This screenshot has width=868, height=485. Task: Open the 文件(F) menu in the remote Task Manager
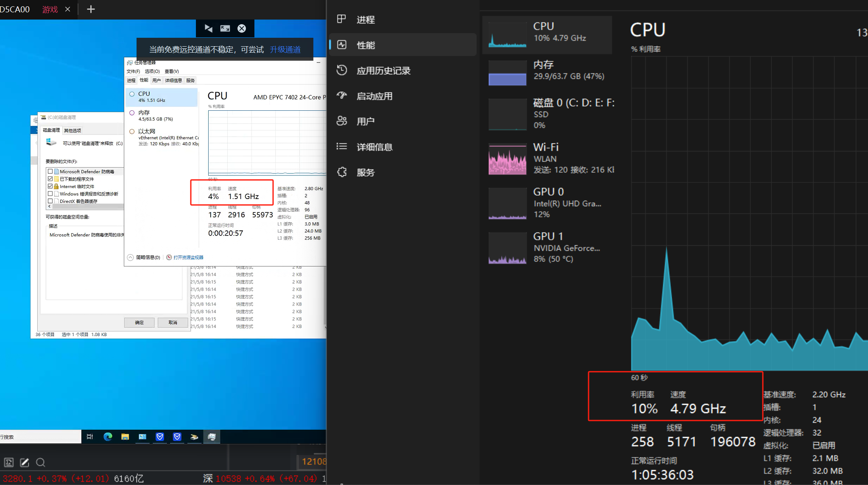[133, 71]
